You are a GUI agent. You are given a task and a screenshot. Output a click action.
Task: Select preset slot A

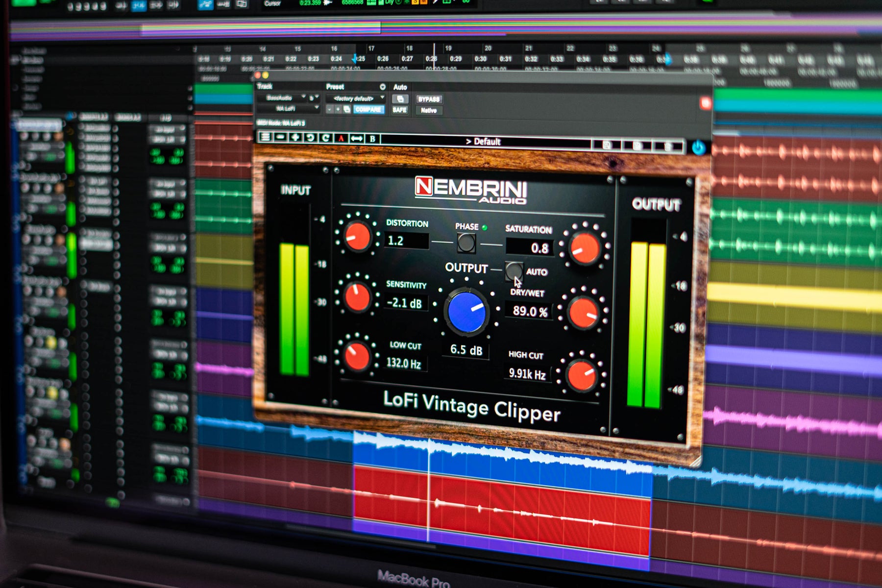[341, 139]
